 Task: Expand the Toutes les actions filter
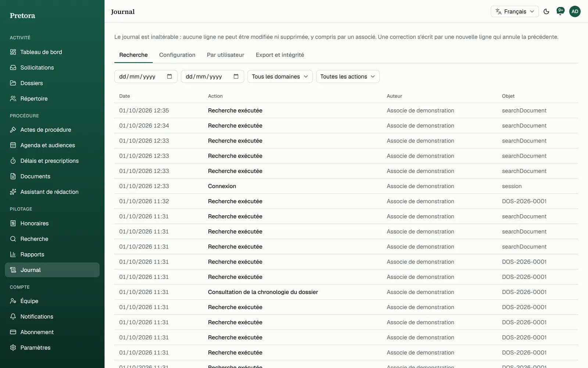[348, 77]
